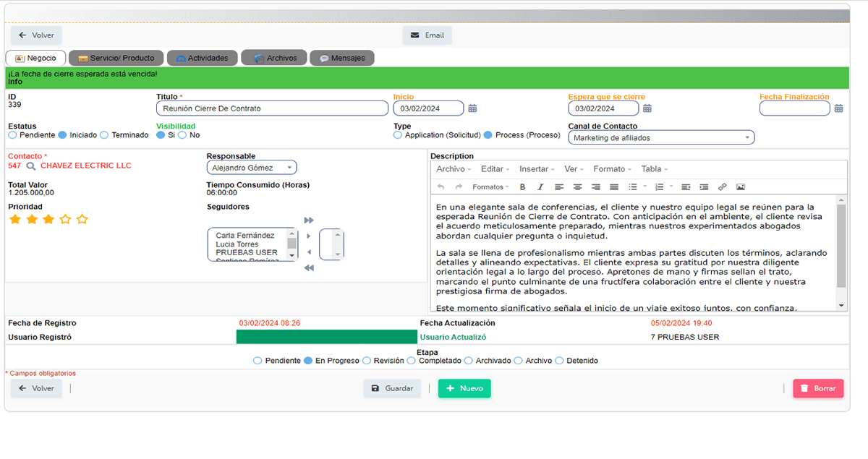
Task: Click the Título input field
Action: click(x=272, y=108)
